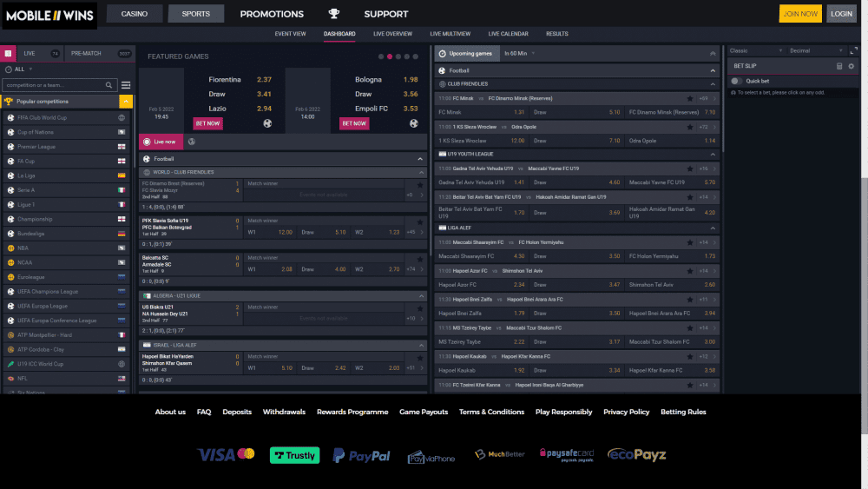868x489 pixels.
Task: Click the Popular competitions trophy icon
Action: point(9,102)
